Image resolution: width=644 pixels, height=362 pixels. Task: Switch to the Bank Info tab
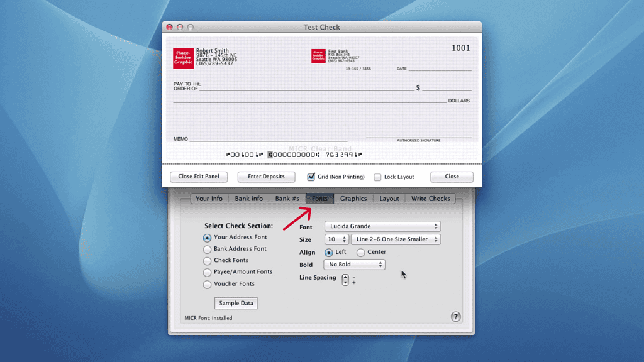tap(249, 199)
